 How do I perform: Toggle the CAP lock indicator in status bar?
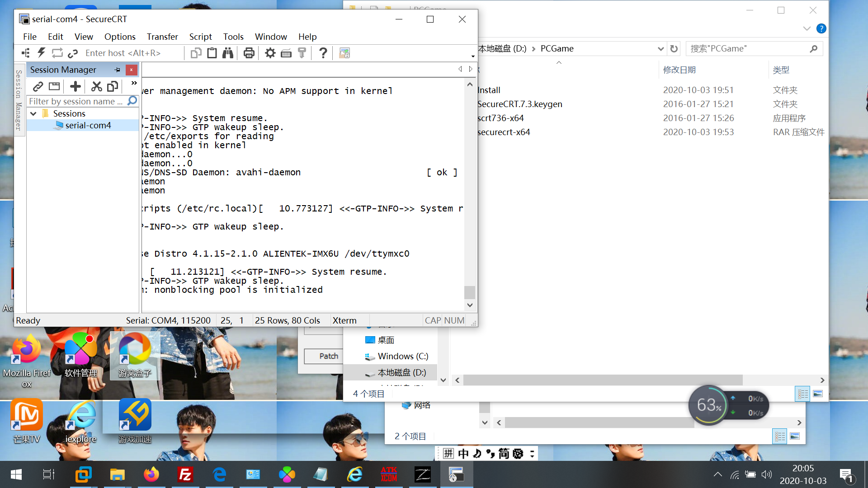(x=432, y=320)
